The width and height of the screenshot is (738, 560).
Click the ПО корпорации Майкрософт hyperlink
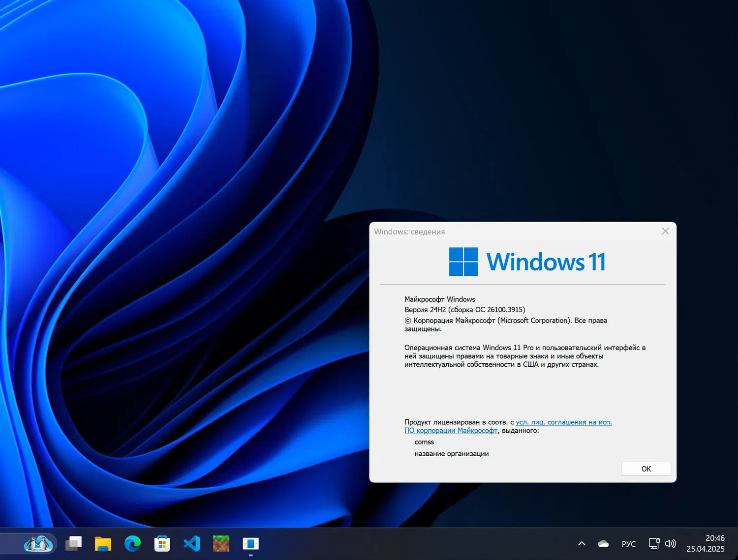coord(451,430)
